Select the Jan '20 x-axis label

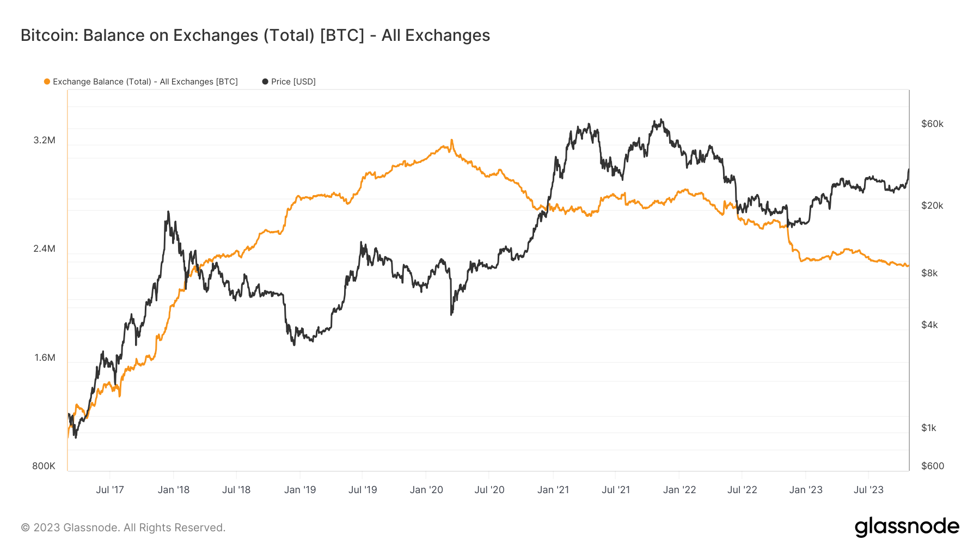426,489
